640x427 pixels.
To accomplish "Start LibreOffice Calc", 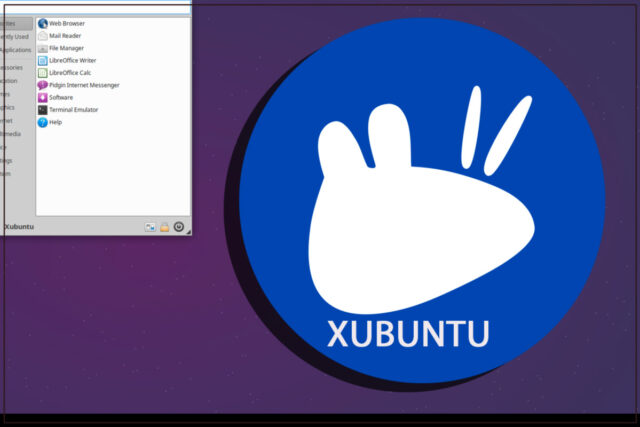I will tap(113, 73).
